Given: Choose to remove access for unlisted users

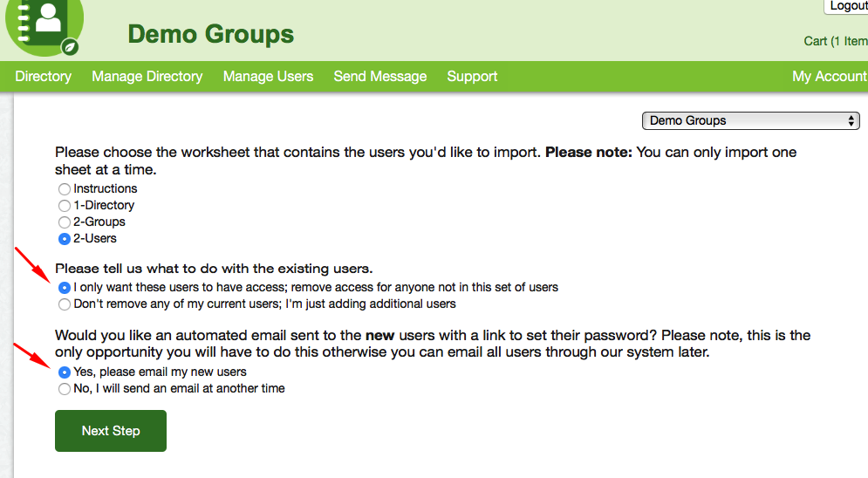Looking at the screenshot, I should click(x=65, y=287).
